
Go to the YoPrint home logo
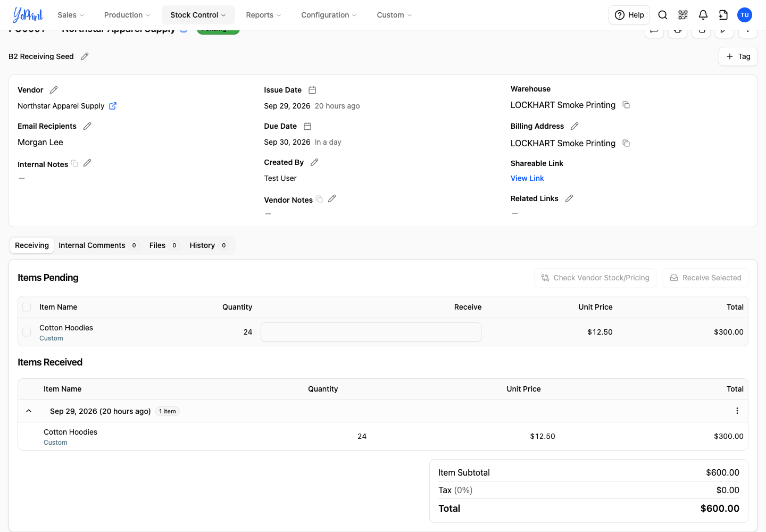[x=28, y=15]
